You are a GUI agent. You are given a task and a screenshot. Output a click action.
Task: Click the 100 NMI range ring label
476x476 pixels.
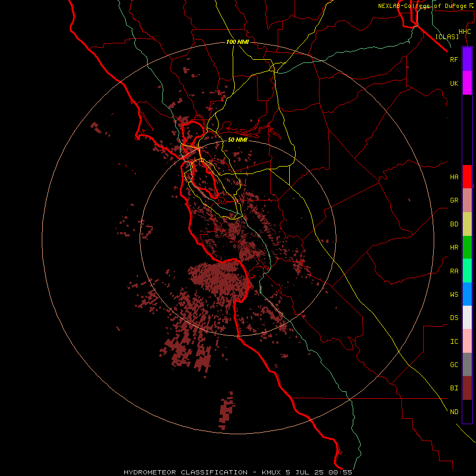click(237, 42)
